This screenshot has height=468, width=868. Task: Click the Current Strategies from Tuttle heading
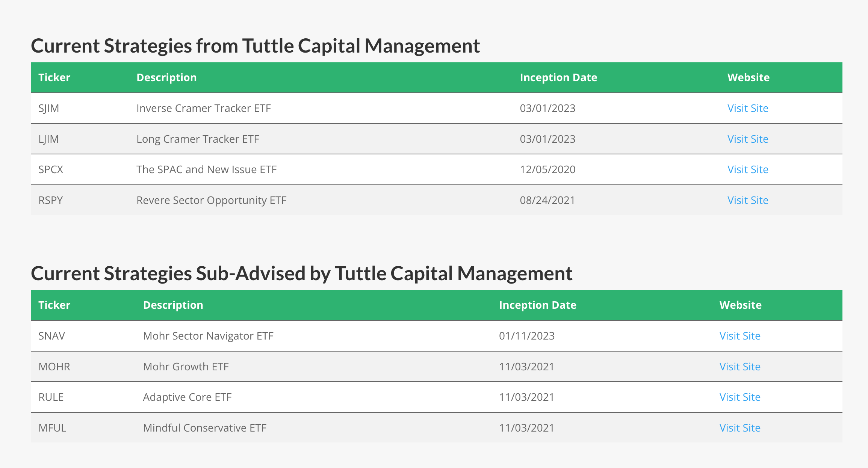pyautogui.click(x=256, y=46)
